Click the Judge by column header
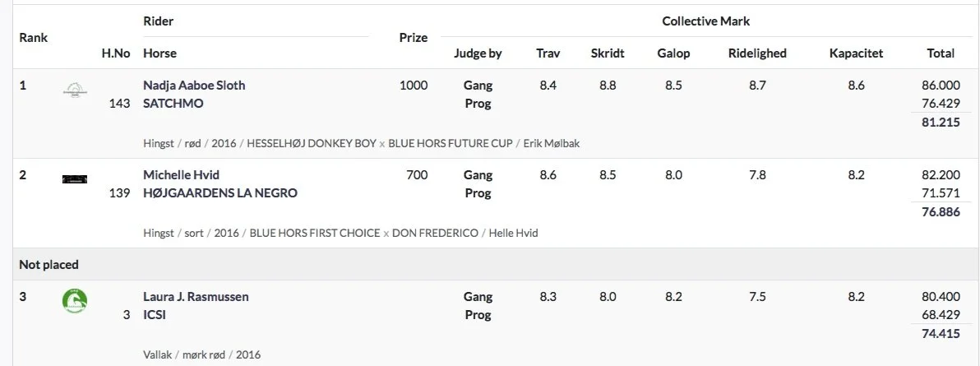The image size is (980, 366). click(x=478, y=53)
